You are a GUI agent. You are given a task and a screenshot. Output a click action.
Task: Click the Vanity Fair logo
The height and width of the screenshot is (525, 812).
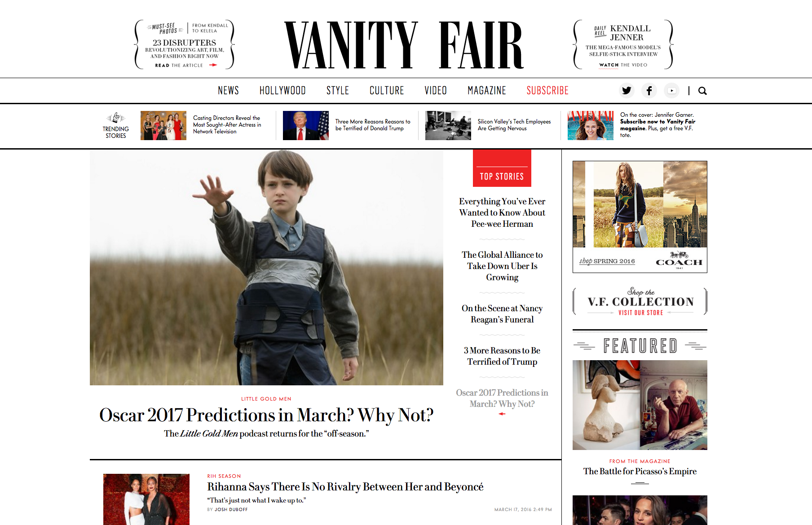(404, 45)
